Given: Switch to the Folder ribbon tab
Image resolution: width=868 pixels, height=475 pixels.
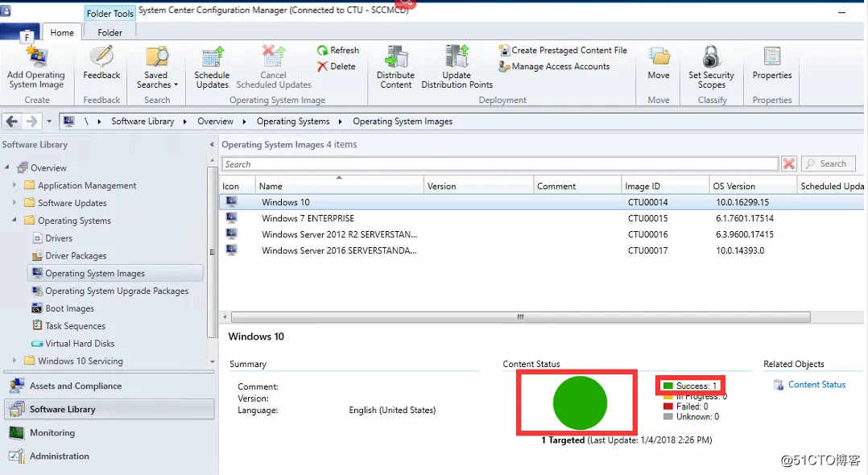Looking at the screenshot, I should (110, 33).
